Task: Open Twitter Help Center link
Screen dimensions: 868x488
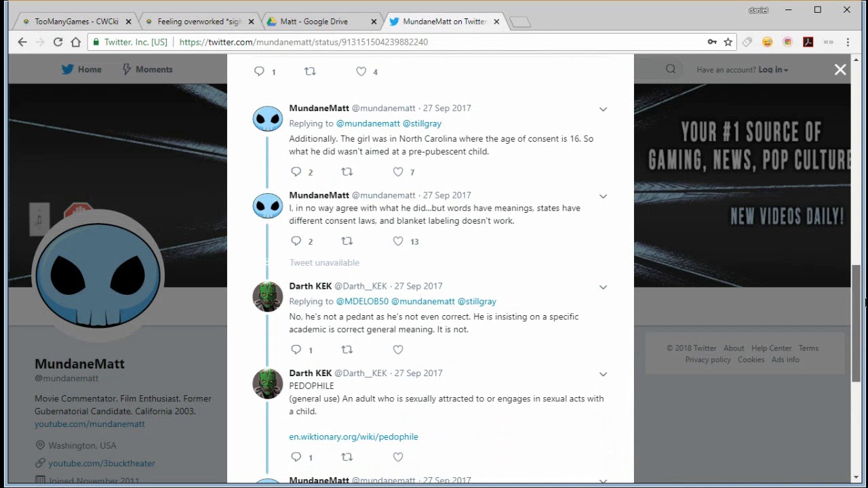Action: [771, 348]
